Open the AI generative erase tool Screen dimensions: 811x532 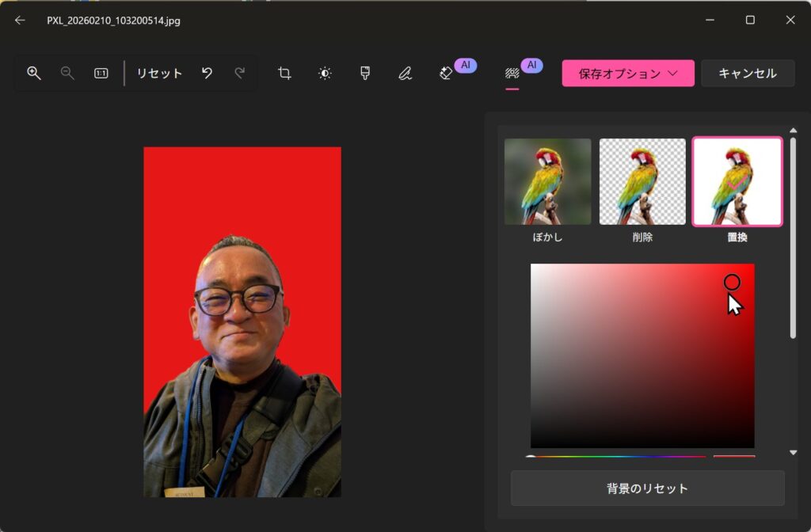click(446, 73)
